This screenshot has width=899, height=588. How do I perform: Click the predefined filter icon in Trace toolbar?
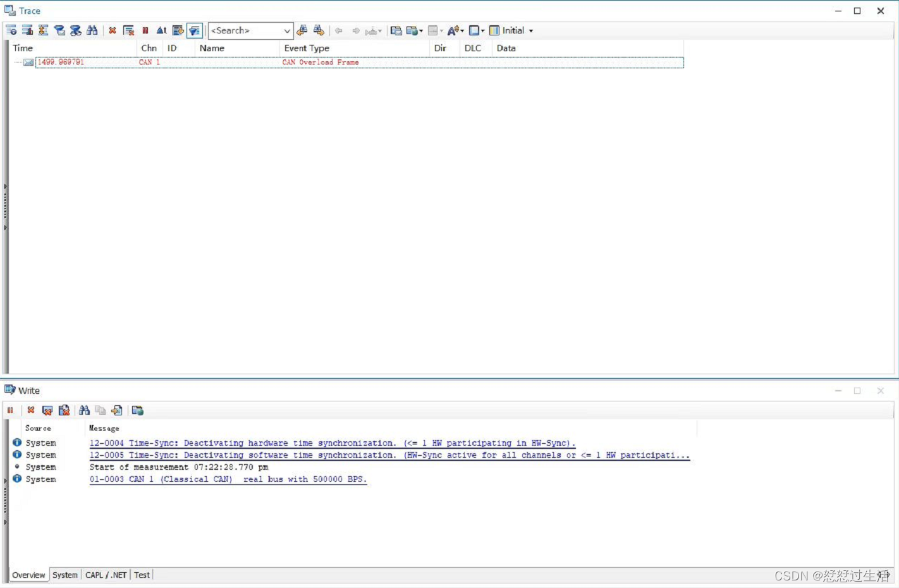click(x=59, y=30)
